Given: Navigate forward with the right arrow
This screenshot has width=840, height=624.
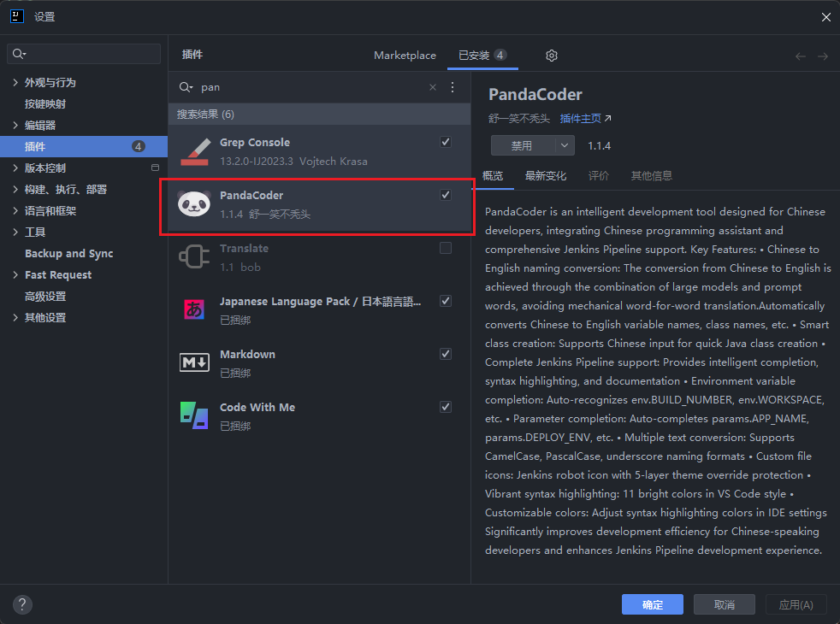Looking at the screenshot, I should tap(823, 56).
